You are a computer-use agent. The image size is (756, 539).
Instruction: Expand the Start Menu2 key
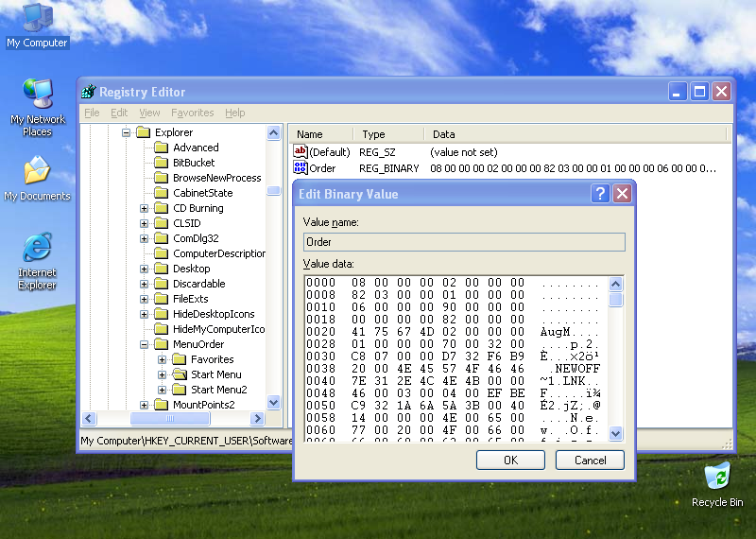(162, 390)
